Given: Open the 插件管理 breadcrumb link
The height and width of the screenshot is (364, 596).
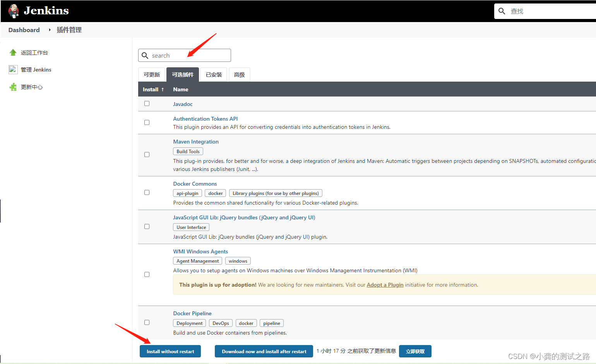Looking at the screenshot, I should (x=69, y=30).
